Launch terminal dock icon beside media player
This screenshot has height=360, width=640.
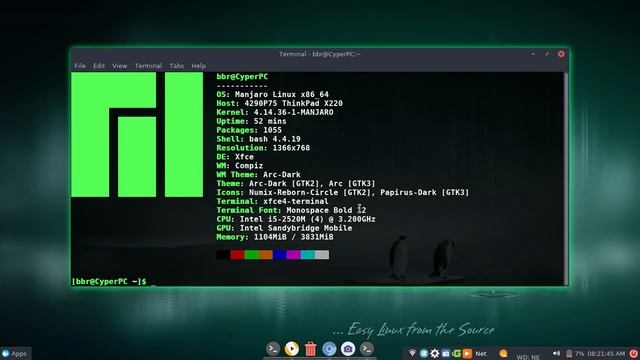(273, 349)
